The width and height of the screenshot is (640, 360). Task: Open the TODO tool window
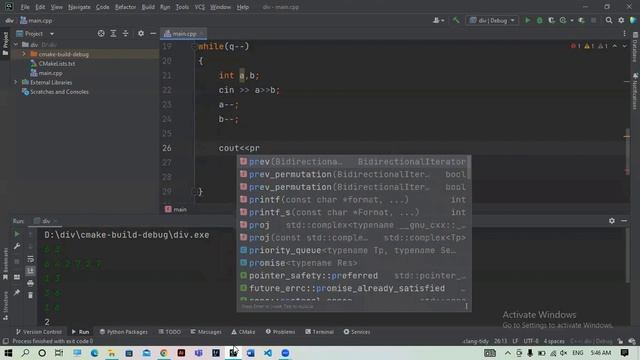[x=169, y=332]
